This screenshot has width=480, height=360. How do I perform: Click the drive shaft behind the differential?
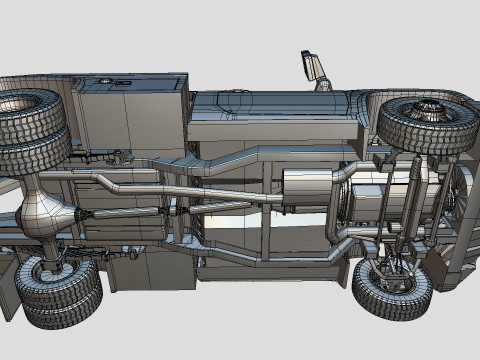pyautogui.click(x=125, y=212)
